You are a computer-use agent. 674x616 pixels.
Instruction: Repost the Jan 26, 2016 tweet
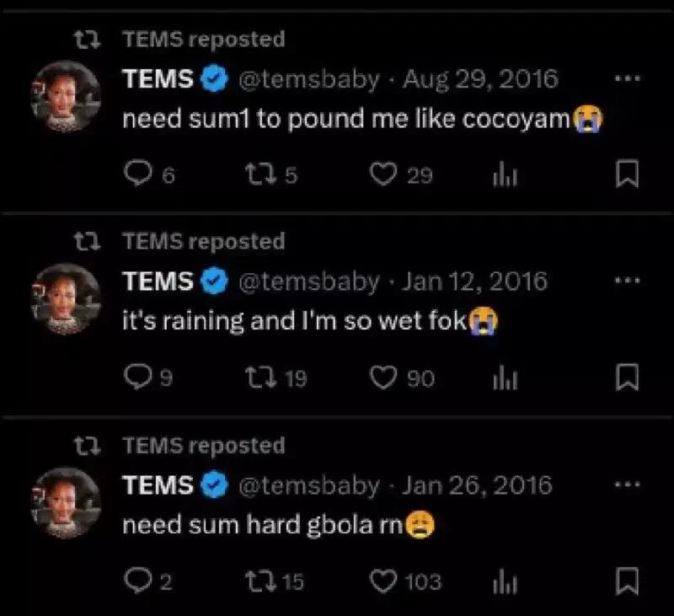(254, 581)
